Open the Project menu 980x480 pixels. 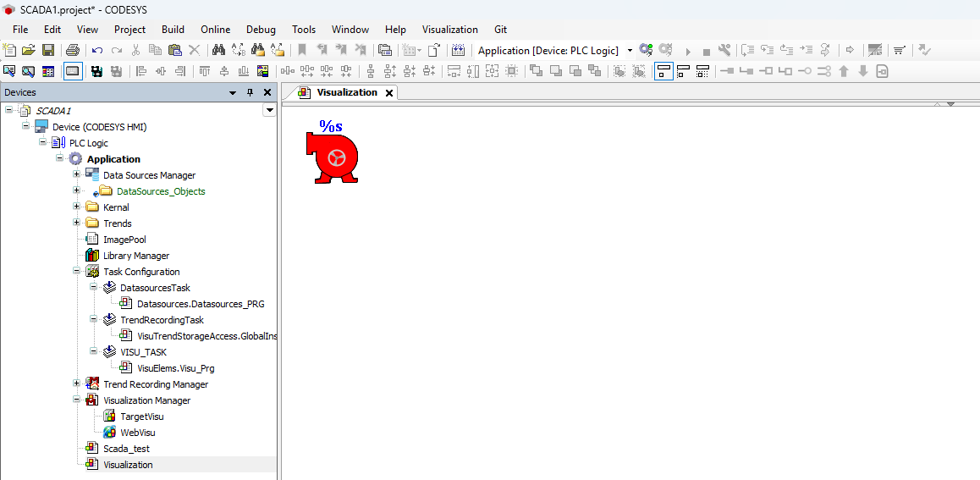coord(130,30)
